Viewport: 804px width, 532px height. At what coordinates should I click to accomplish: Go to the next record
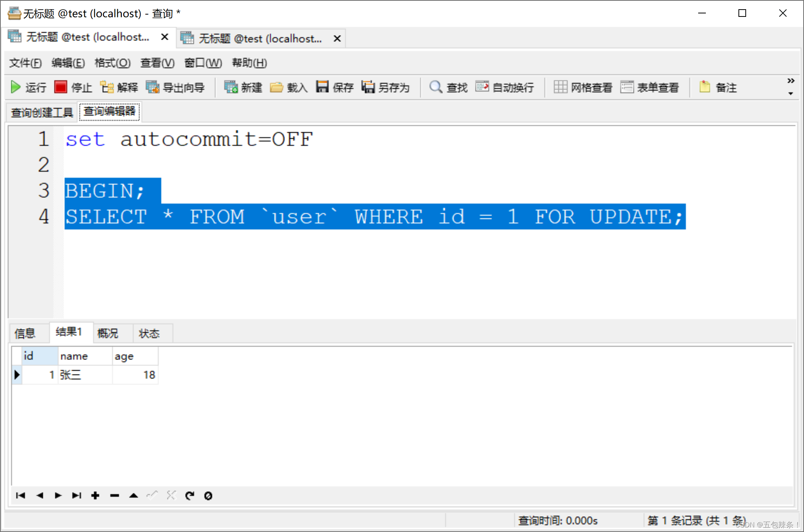58,496
